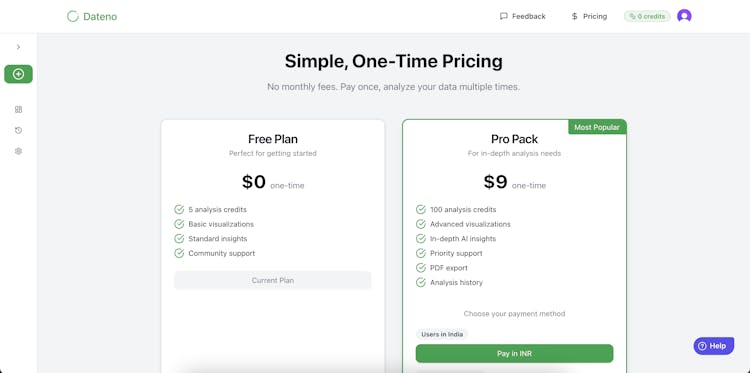Image resolution: width=750 pixels, height=373 pixels.
Task: Click the checkmark beside 5 analysis credits
Action: click(x=179, y=209)
